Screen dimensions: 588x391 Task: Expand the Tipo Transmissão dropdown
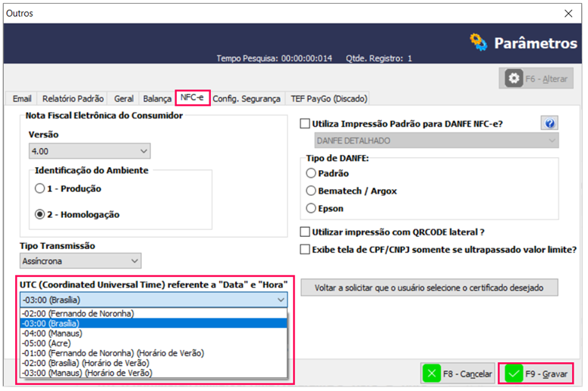point(80,261)
